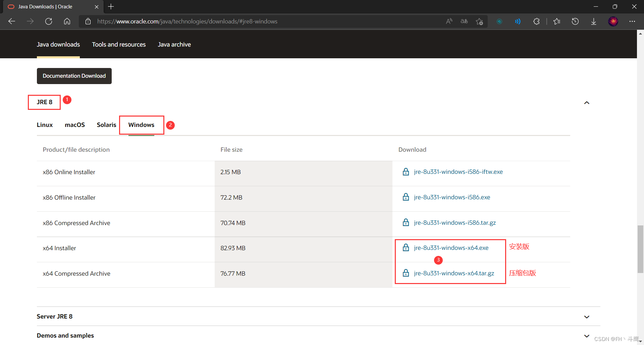Close the Java Downloads | Oracle tab

click(x=97, y=7)
